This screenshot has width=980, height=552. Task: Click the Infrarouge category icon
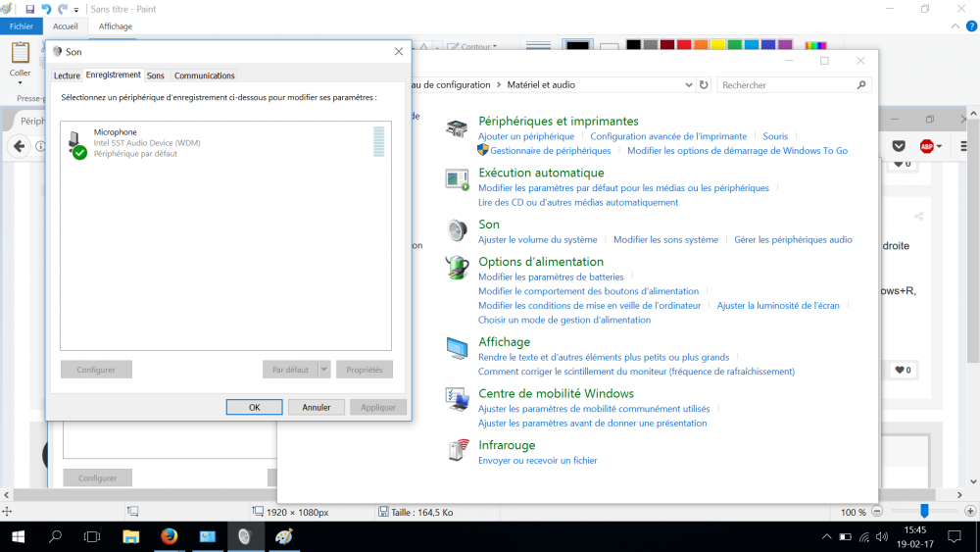point(457,450)
